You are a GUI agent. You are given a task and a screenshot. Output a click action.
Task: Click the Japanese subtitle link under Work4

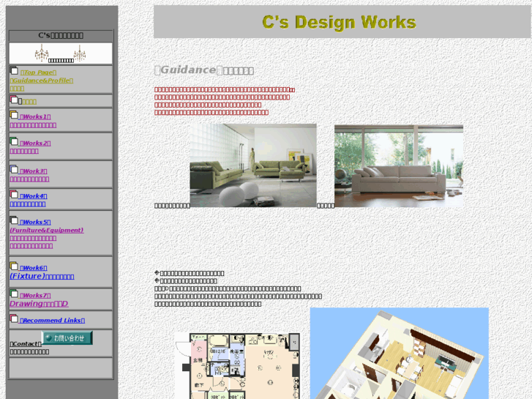coord(28,204)
